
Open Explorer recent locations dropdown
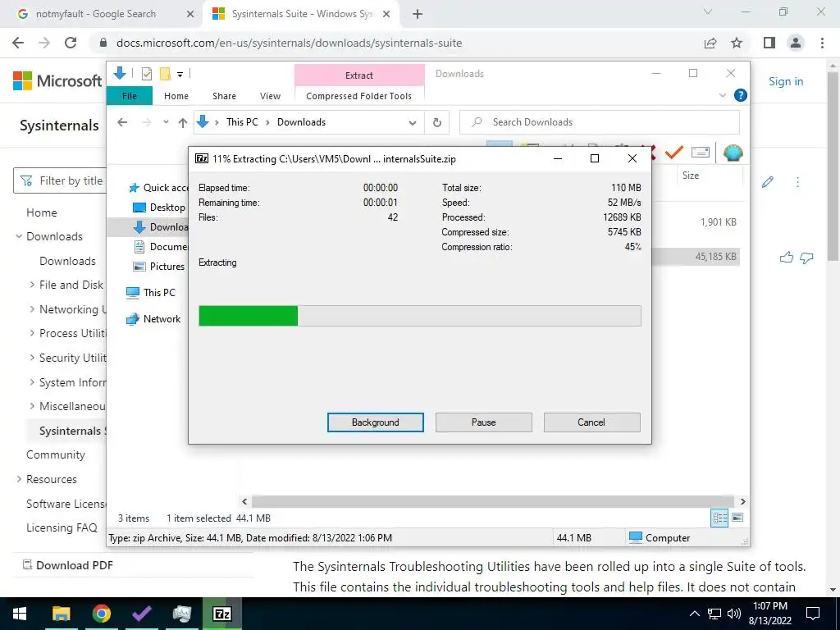(166, 122)
